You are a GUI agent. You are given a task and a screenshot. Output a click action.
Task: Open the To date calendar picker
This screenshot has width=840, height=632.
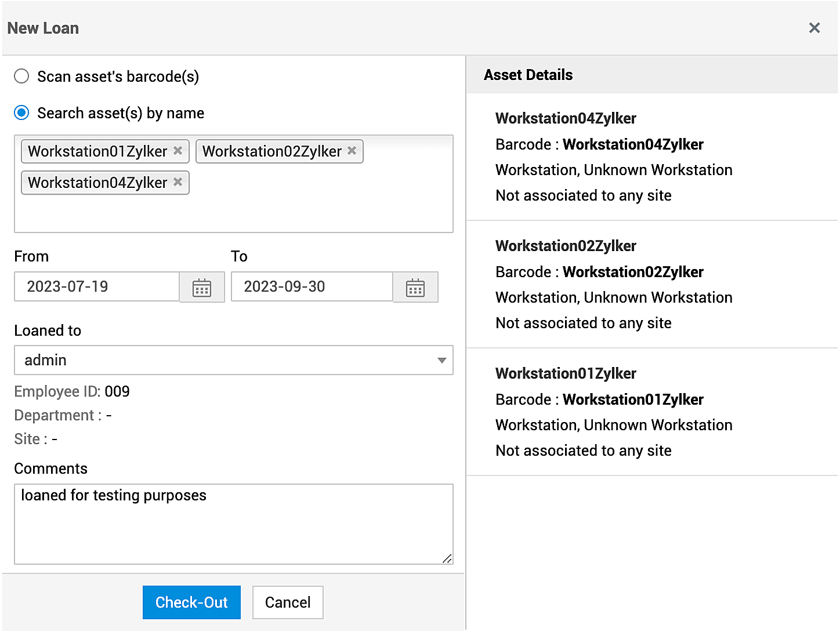[x=415, y=288]
